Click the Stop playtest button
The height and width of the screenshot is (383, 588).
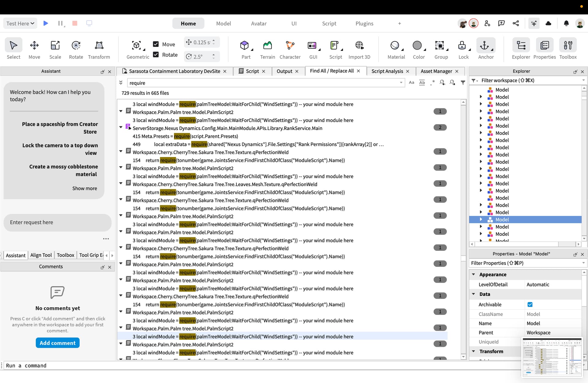(75, 23)
